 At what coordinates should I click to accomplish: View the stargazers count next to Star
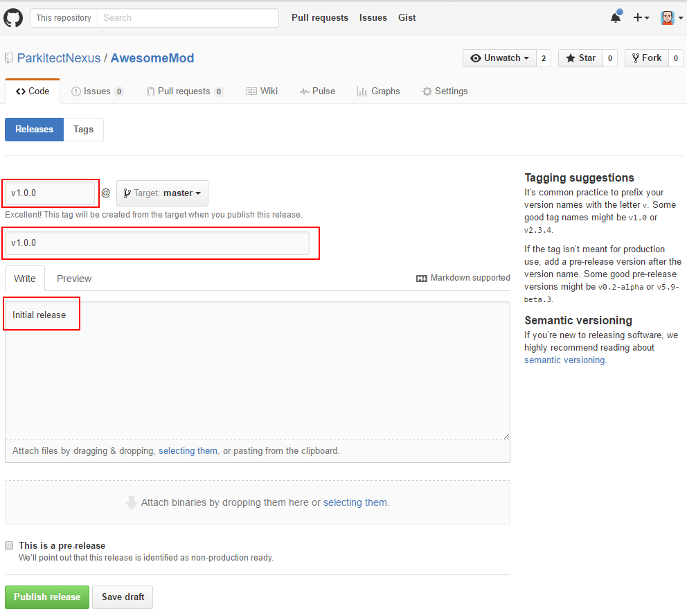pos(610,58)
